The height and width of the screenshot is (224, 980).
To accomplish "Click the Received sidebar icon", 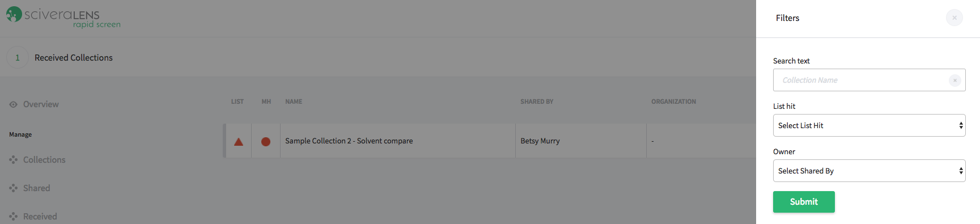I will (13, 217).
